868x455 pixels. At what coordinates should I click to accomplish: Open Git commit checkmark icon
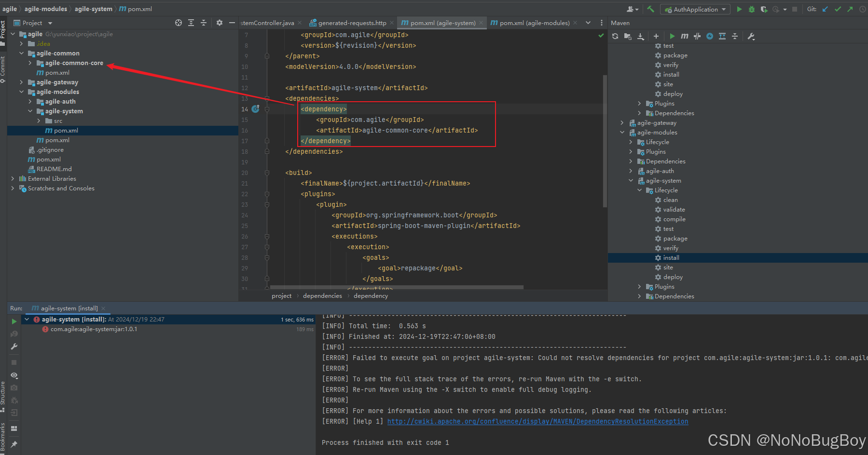point(838,9)
